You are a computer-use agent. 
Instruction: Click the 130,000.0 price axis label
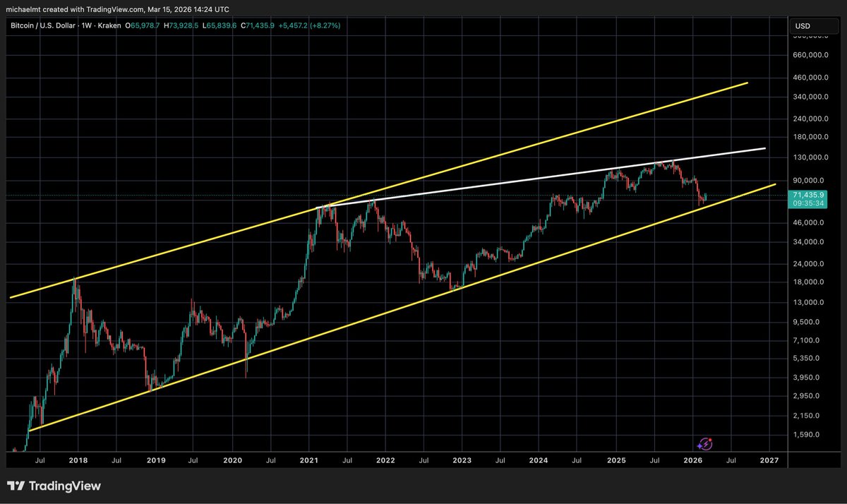(810, 157)
